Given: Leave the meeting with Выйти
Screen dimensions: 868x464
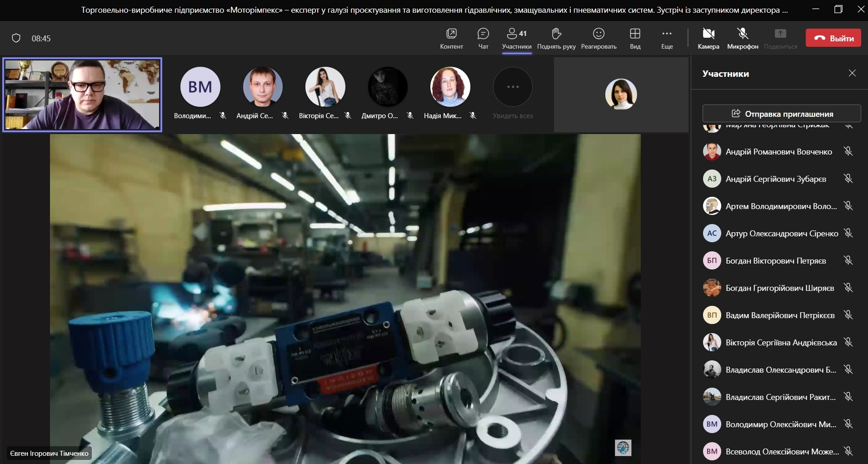Looking at the screenshot, I should coord(833,38).
